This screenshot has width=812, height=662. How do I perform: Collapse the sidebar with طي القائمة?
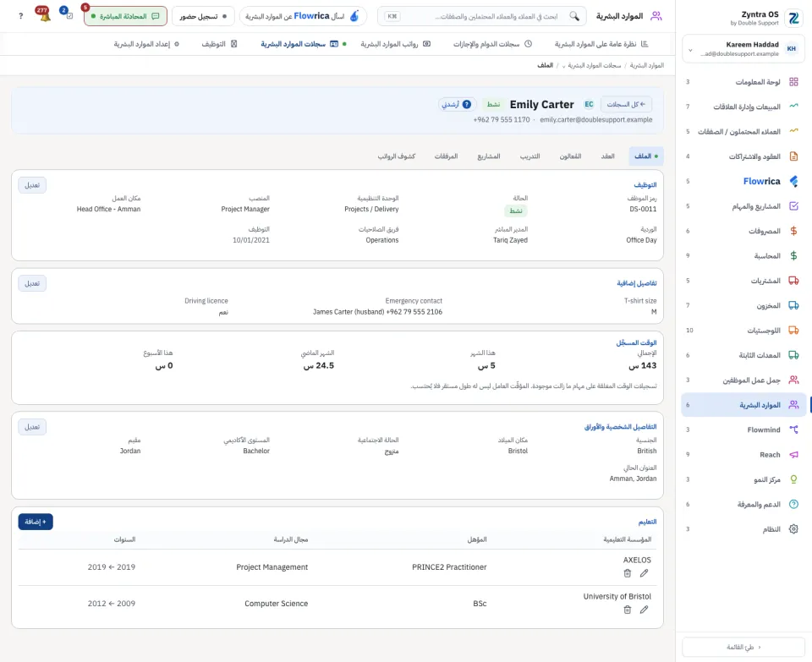743,647
